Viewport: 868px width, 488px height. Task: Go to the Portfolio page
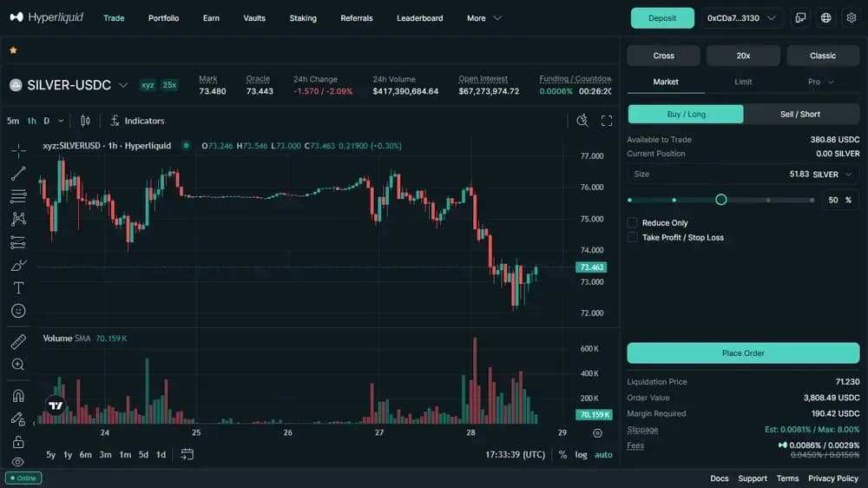(163, 18)
